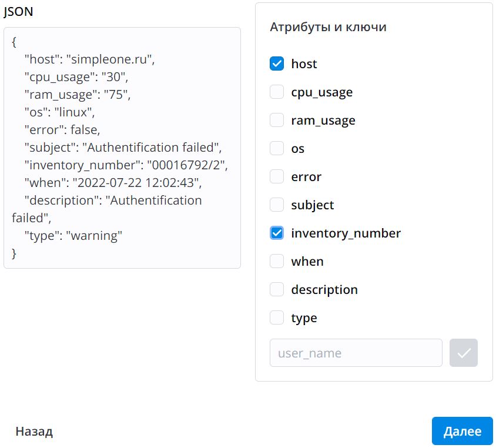This screenshot has height=448, width=496.
Task: Click the host label text
Action: (x=304, y=63)
